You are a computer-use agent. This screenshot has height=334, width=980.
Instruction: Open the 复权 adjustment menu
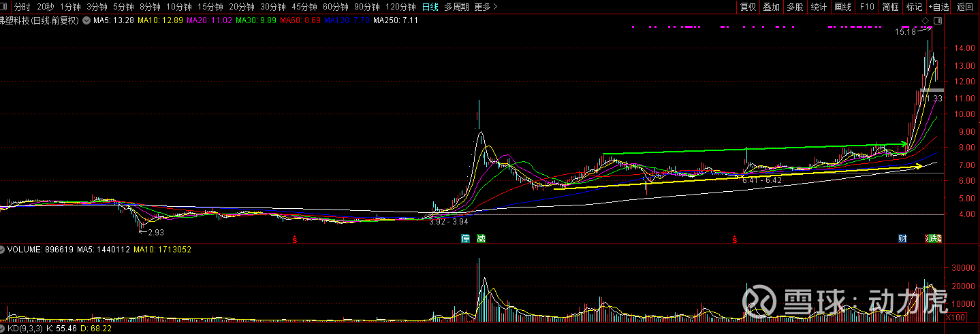(748, 7)
